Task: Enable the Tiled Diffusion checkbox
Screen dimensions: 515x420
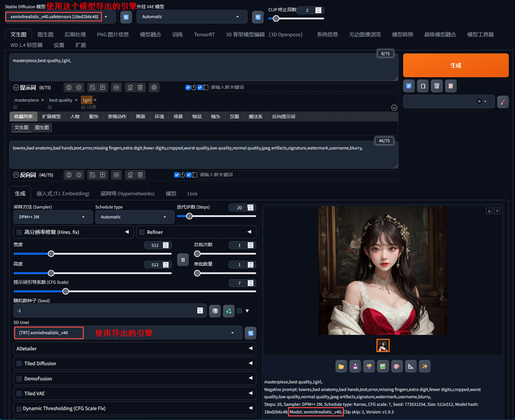Action: (x=19, y=363)
